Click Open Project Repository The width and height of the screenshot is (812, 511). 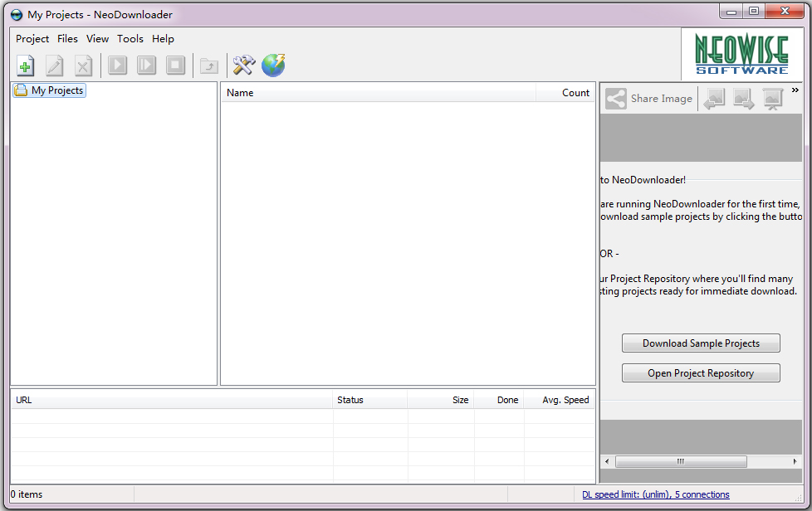click(x=701, y=372)
